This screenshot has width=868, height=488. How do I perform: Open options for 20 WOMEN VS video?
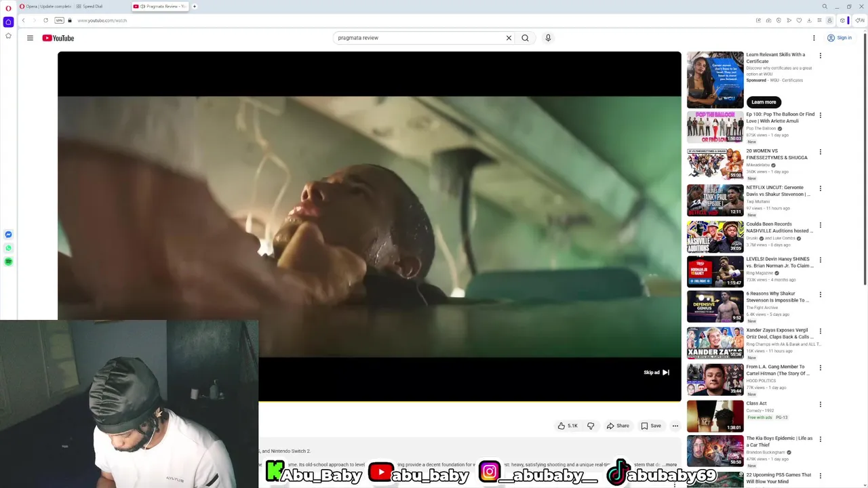tap(820, 152)
